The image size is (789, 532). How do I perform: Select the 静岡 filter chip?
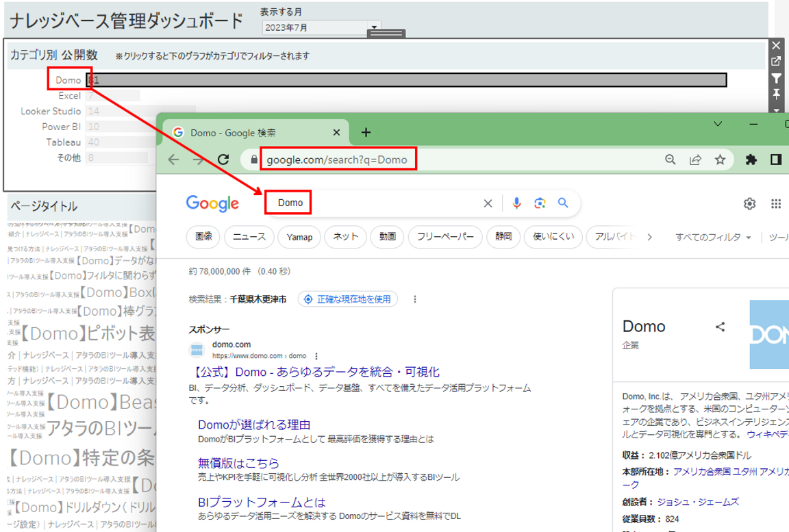503,237
